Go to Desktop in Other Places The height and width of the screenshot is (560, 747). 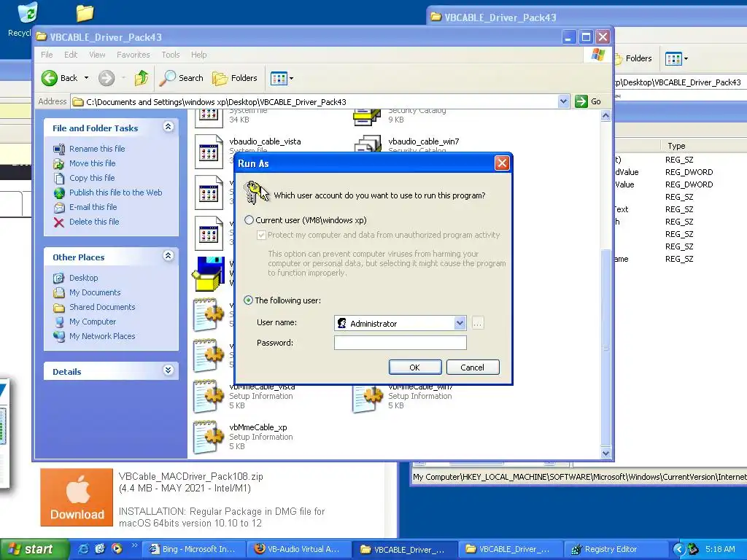tap(83, 278)
